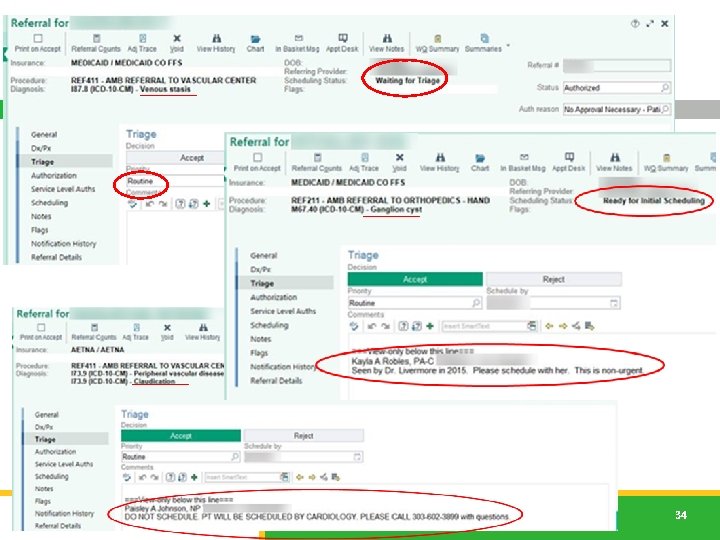Screen dimensions: 720x540
Task: Select Flags section in Aetna referral window
Action: [43, 501]
